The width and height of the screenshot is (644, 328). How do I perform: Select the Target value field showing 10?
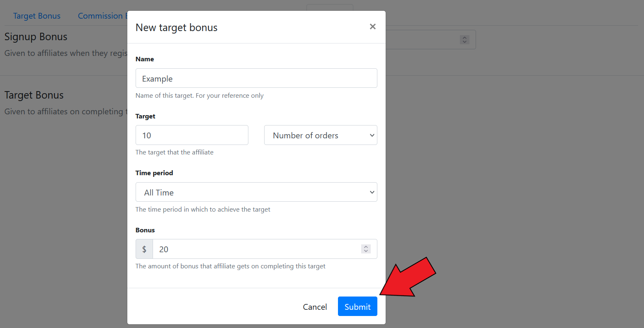[192, 135]
